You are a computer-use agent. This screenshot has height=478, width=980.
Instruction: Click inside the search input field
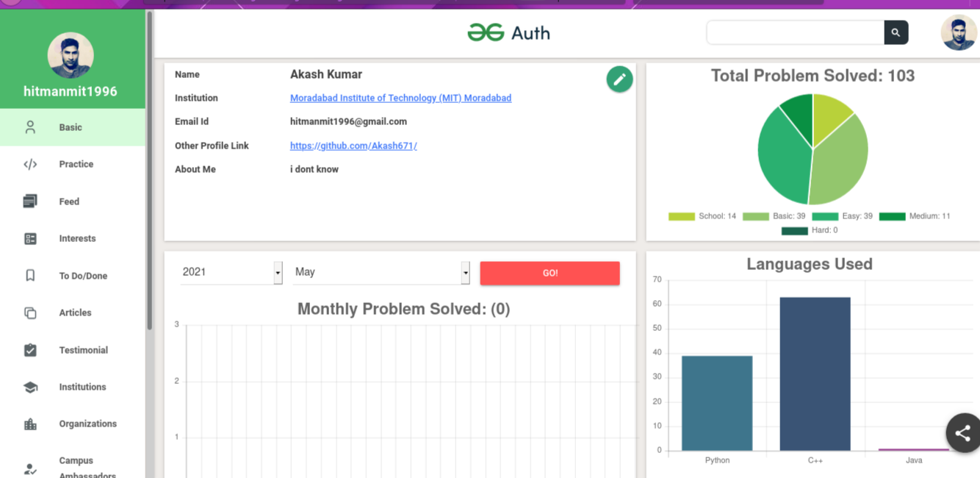tap(795, 32)
